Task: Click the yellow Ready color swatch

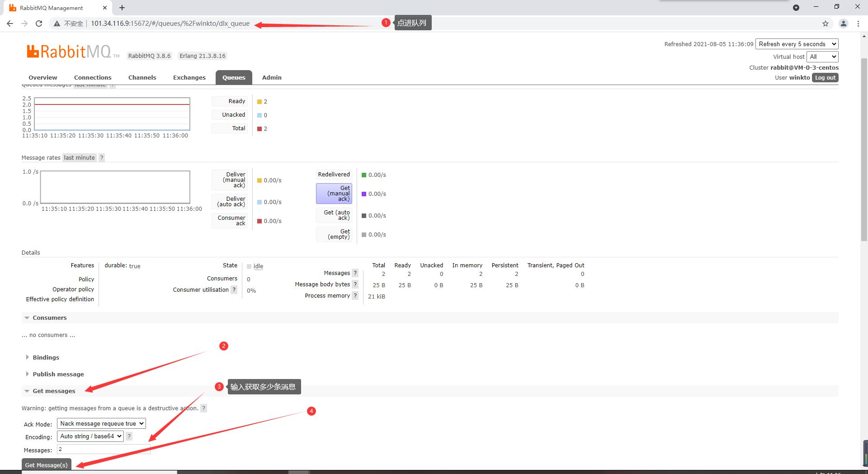Action: coord(259,102)
